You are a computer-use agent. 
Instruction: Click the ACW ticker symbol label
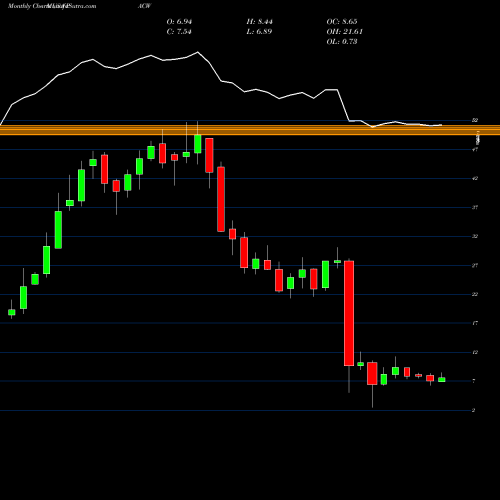coord(145,6)
